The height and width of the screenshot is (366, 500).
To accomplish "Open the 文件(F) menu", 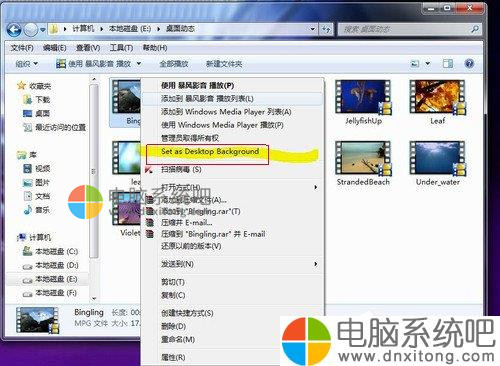I will point(22,48).
